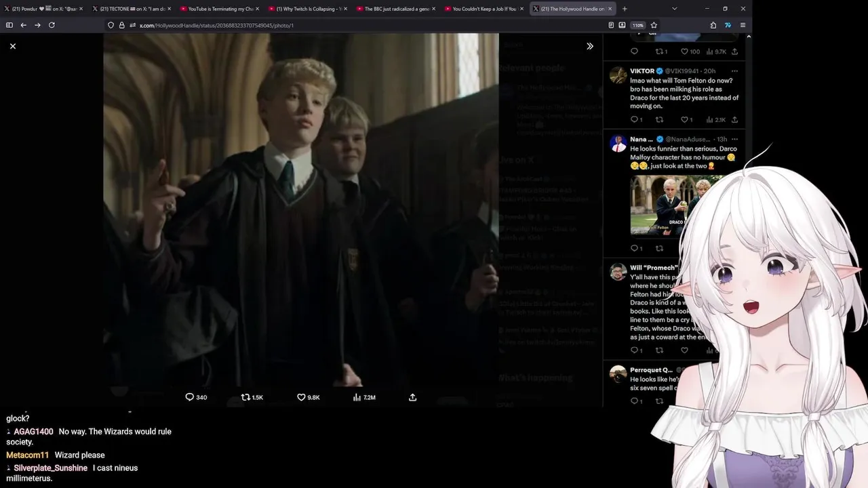
Task: Toggle the browser sidebar panel icon
Action: coord(9,25)
